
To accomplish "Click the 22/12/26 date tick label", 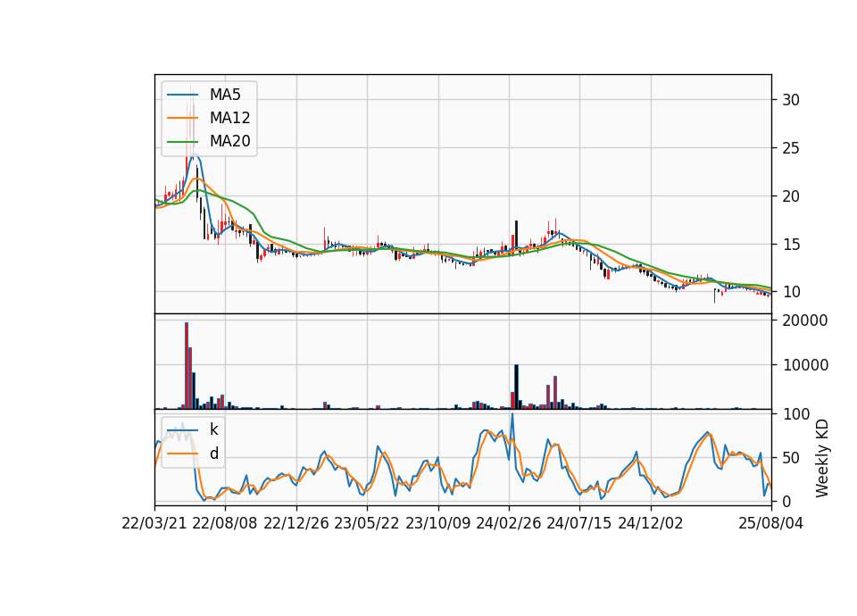I will coord(296,523).
